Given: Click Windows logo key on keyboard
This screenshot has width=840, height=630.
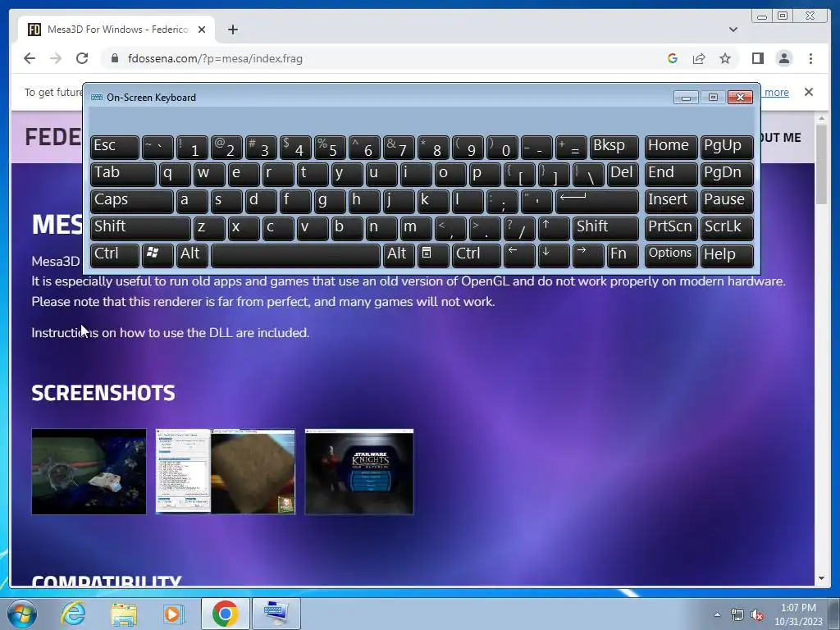Looking at the screenshot, I should click(157, 254).
